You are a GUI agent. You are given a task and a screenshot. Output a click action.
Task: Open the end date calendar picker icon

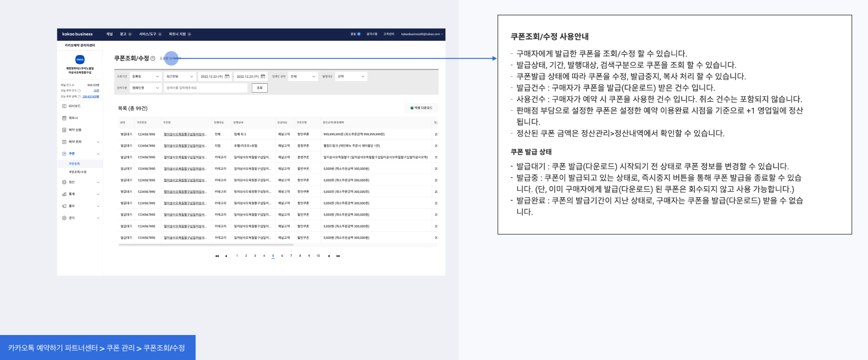click(263, 76)
